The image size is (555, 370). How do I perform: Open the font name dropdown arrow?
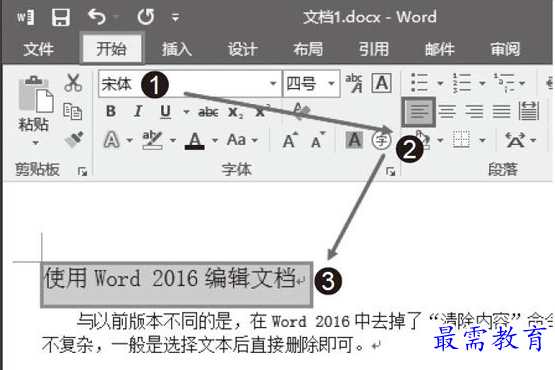click(273, 84)
